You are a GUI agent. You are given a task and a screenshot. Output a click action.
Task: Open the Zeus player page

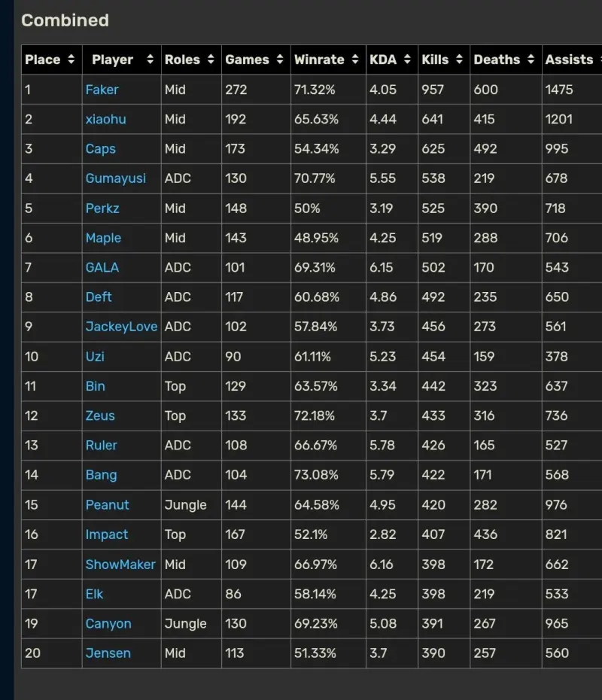click(x=102, y=415)
